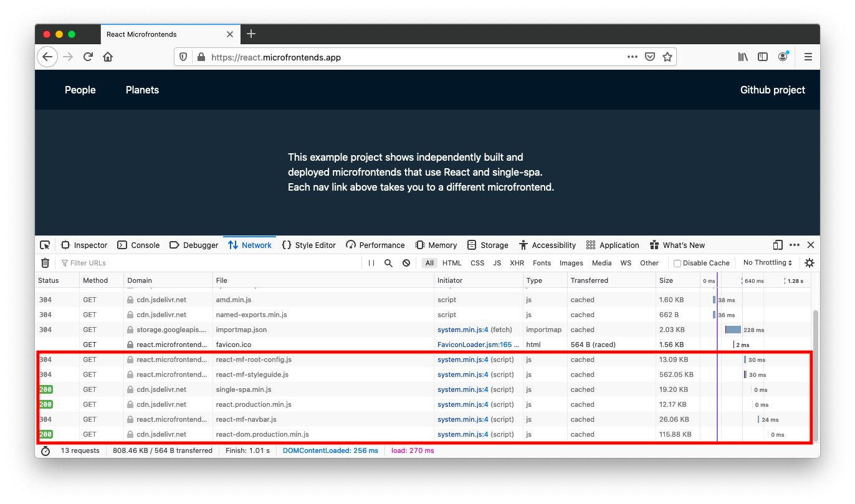Open network request search with magnifier icon

pos(388,262)
